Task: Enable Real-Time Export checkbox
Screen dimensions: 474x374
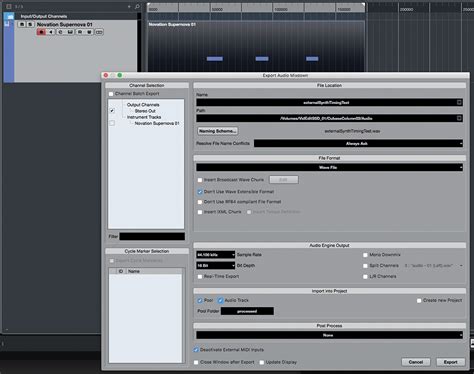Action: [200, 277]
